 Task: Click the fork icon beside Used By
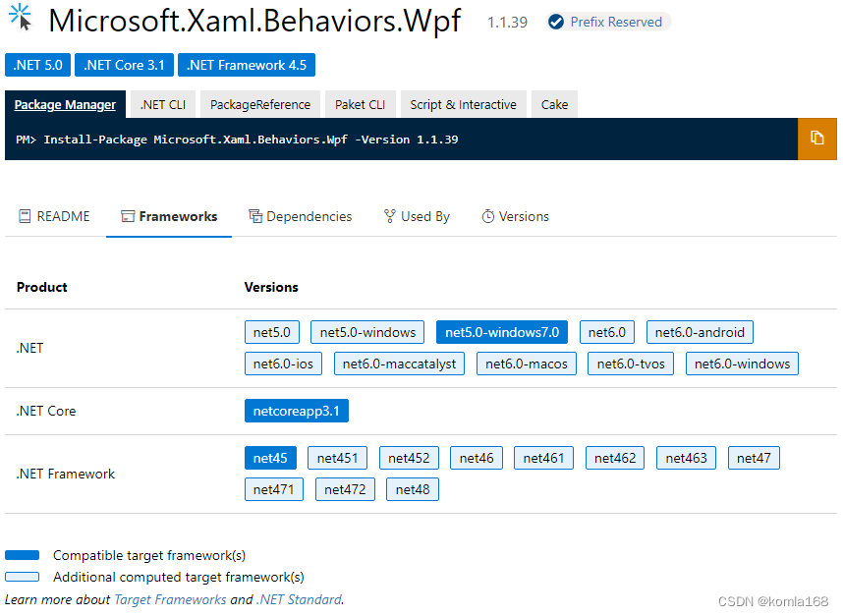(388, 216)
